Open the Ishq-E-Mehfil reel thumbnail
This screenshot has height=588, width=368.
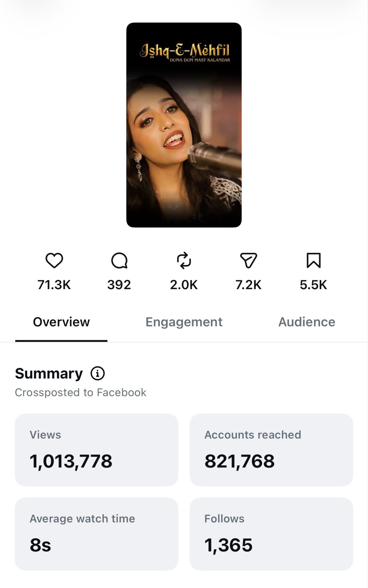coord(184,125)
